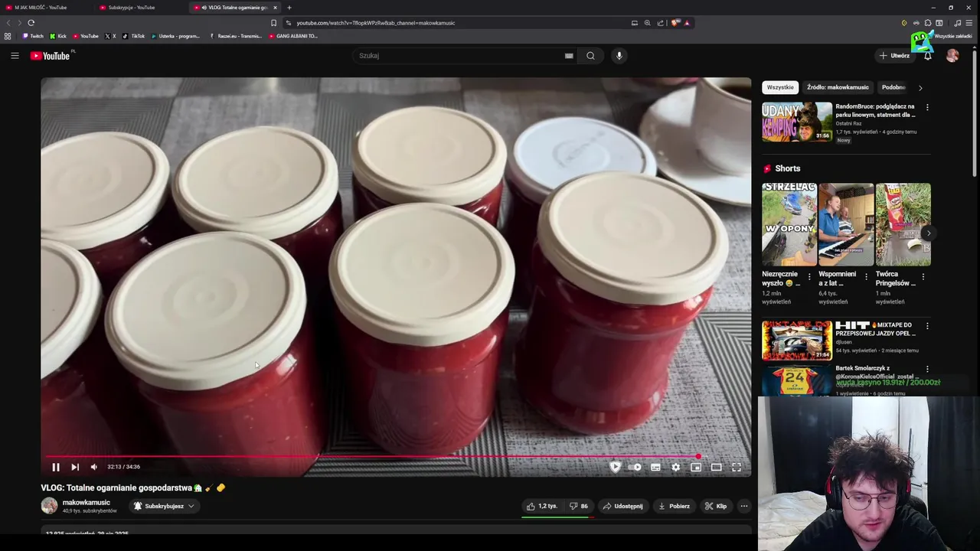Select the Źródło: makowkamusic chip
Image resolution: width=980 pixels, height=551 pixels.
click(x=838, y=87)
